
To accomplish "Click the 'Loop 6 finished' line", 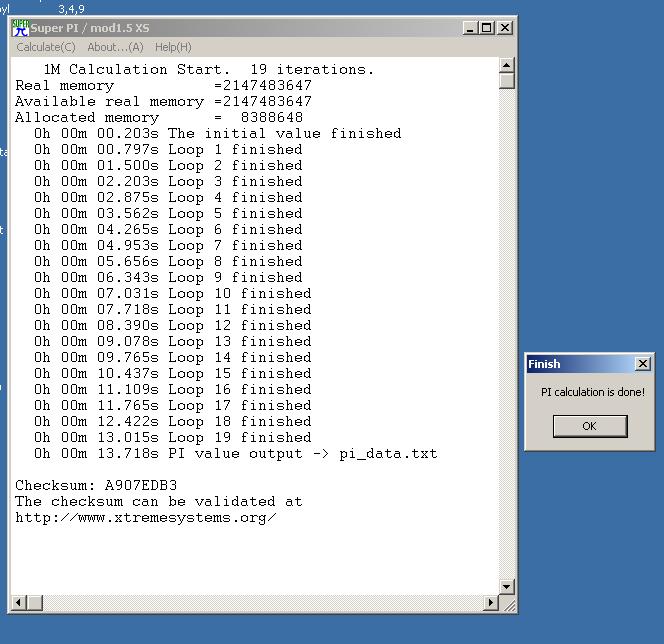I will (168, 229).
